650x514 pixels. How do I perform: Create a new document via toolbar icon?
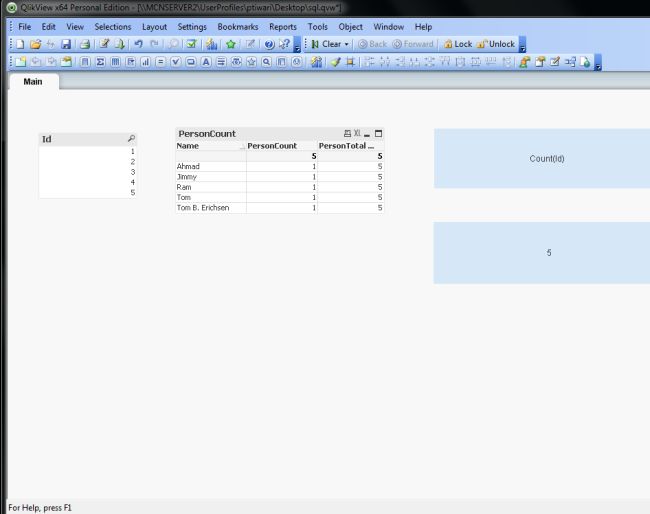click(20, 44)
